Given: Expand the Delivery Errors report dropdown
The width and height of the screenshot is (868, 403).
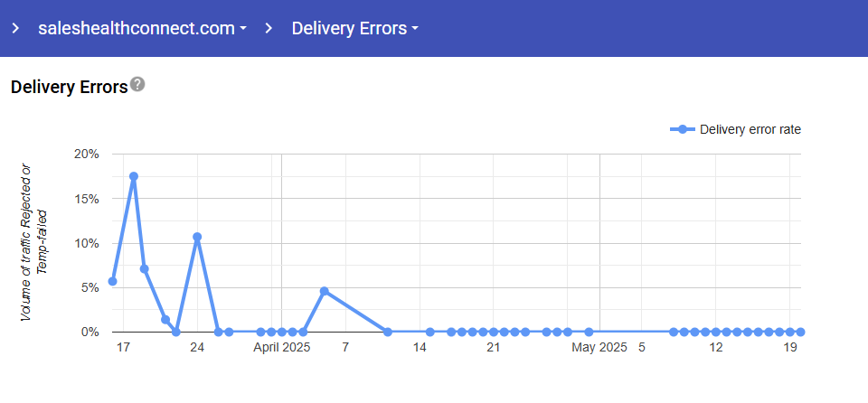Looking at the screenshot, I should (x=354, y=28).
